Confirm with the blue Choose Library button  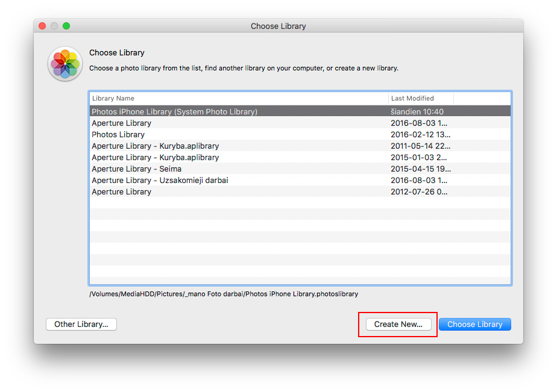pyautogui.click(x=475, y=324)
